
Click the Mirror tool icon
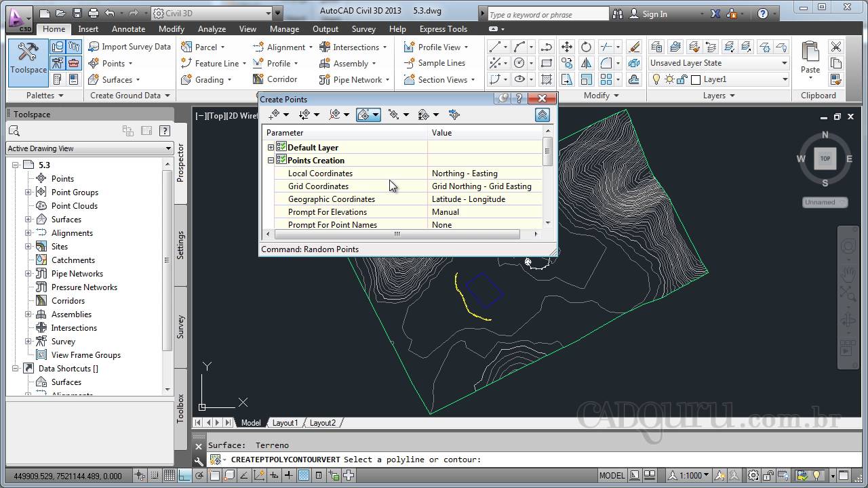(x=586, y=63)
